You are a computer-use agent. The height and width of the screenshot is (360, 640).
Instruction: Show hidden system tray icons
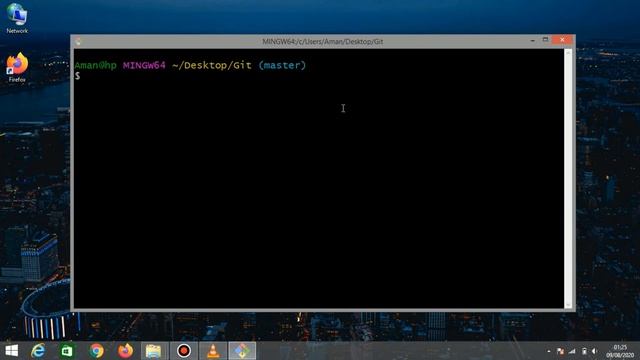click(549, 351)
